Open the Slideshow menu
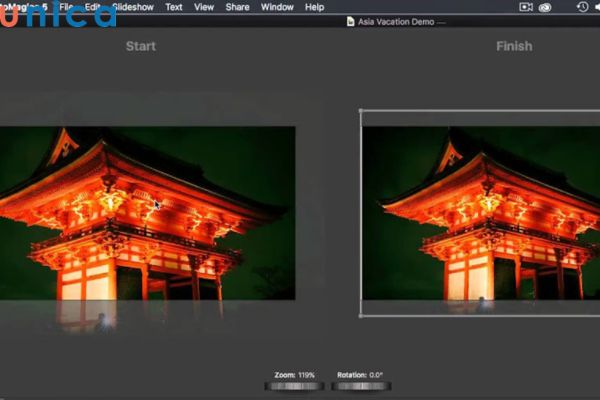 (x=133, y=7)
